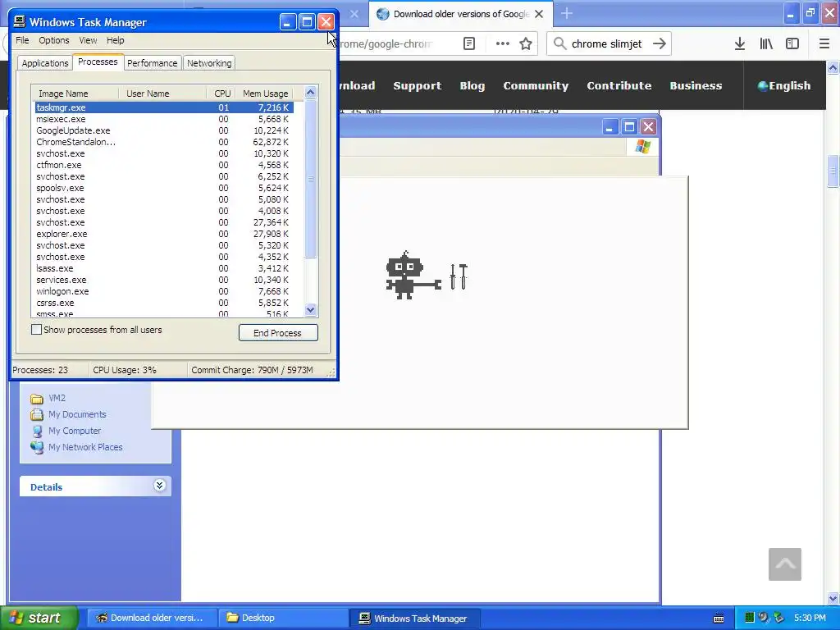Click the Support nav link
This screenshot has height=630, width=840.
pos(418,85)
